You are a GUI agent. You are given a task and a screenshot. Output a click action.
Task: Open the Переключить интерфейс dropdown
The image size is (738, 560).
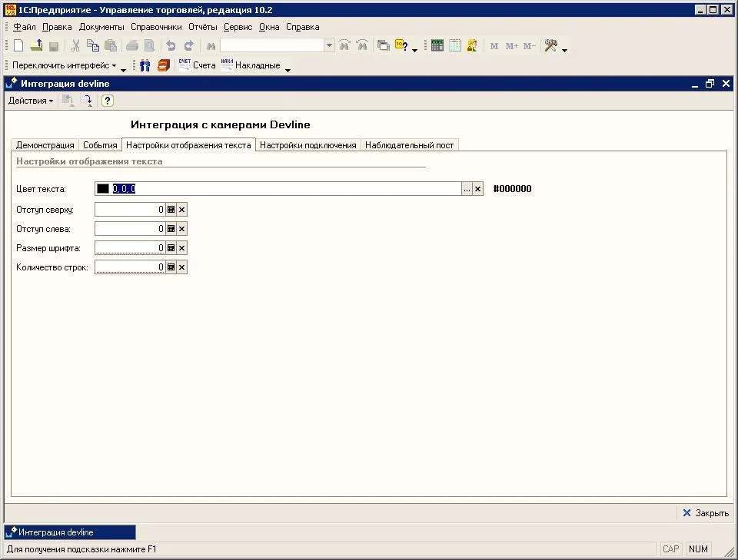coord(65,65)
